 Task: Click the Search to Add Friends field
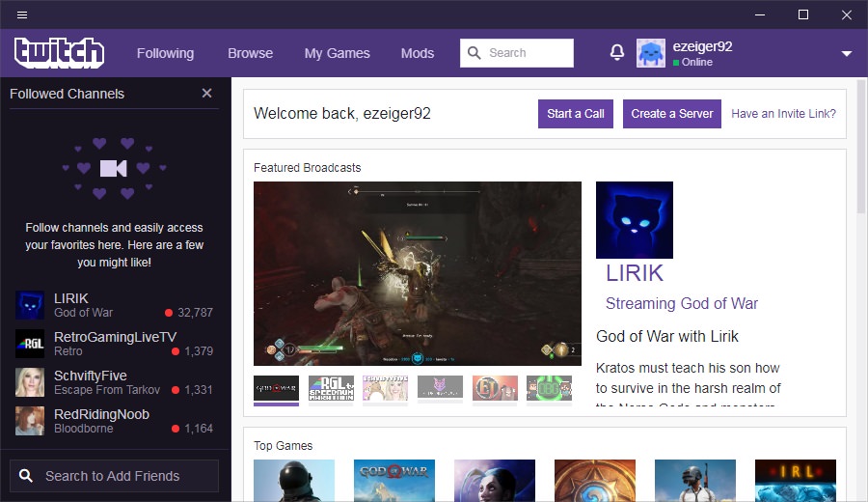coord(114,476)
